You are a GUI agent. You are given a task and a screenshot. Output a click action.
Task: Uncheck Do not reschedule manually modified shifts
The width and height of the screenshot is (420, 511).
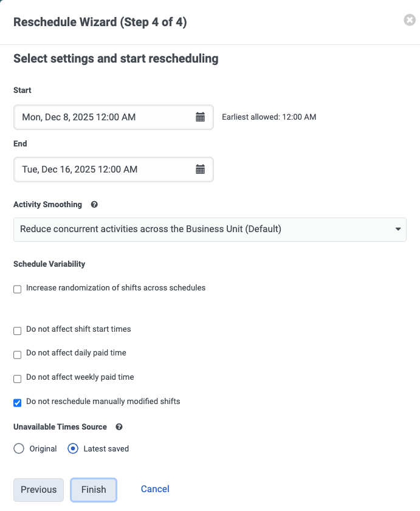[18, 403]
